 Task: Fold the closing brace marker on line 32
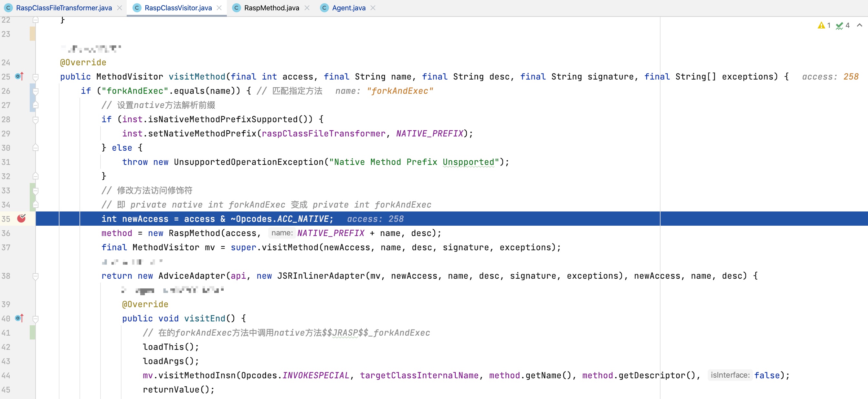[x=35, y=176]
